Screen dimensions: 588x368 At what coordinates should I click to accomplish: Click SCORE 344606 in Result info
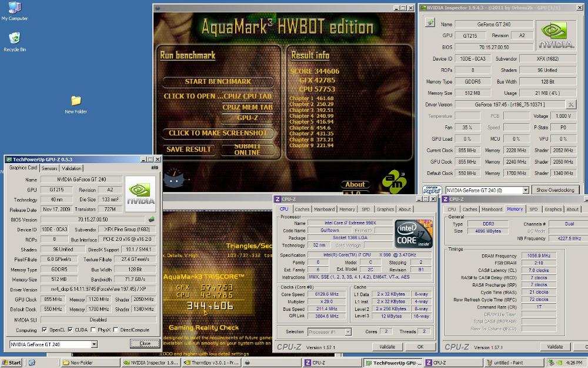pos(314,71)
